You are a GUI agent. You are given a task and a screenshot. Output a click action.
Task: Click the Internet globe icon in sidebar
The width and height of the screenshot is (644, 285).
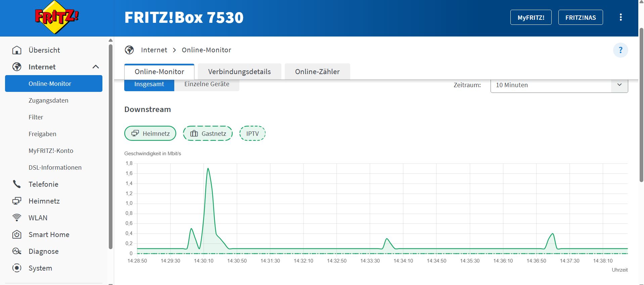pyautogui.click(x=17, y=67)
